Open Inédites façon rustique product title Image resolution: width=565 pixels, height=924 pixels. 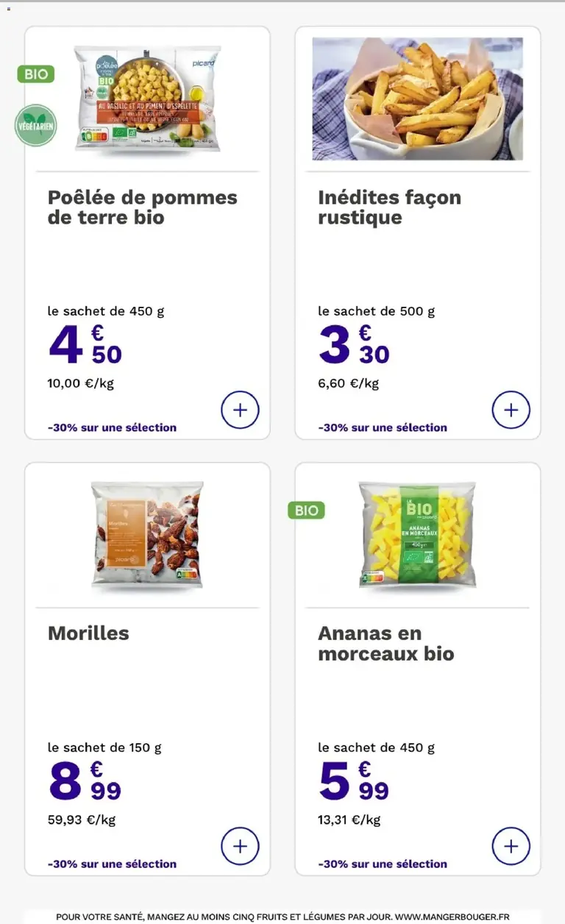389,207
